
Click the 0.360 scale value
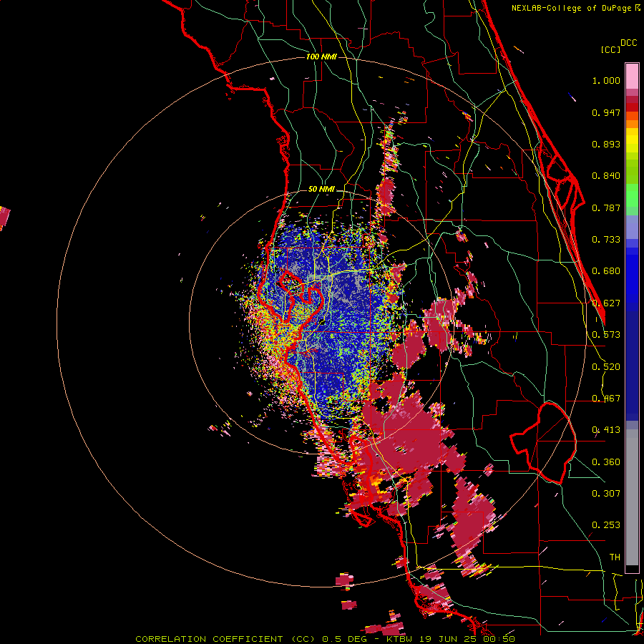[606, 462]
